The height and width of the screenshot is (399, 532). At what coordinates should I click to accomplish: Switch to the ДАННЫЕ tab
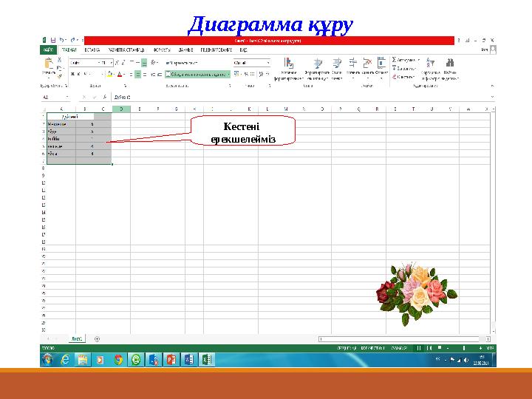185,50
